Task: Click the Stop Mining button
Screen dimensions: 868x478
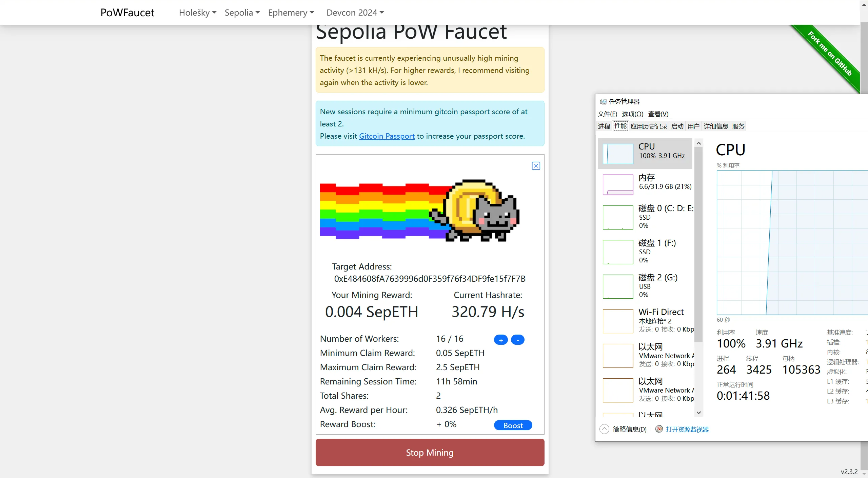Action: [430, 452]
